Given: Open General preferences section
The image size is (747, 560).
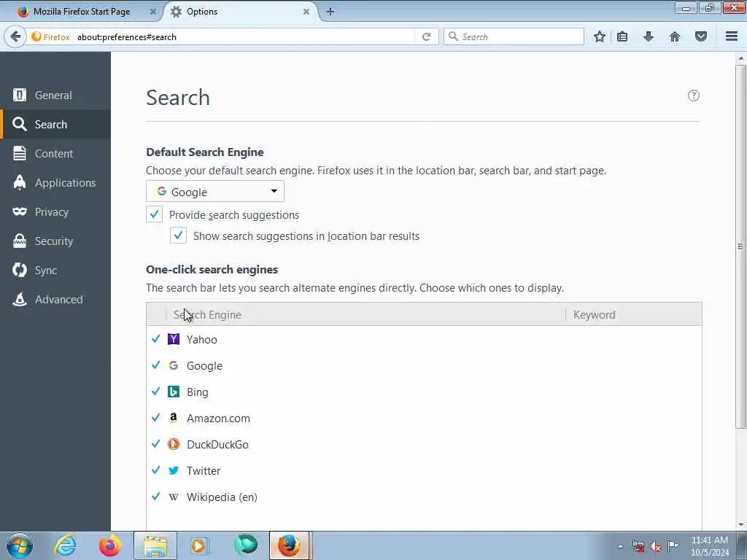Looking at the screenshot, I should pyautogui.click(x=55, y=96).
